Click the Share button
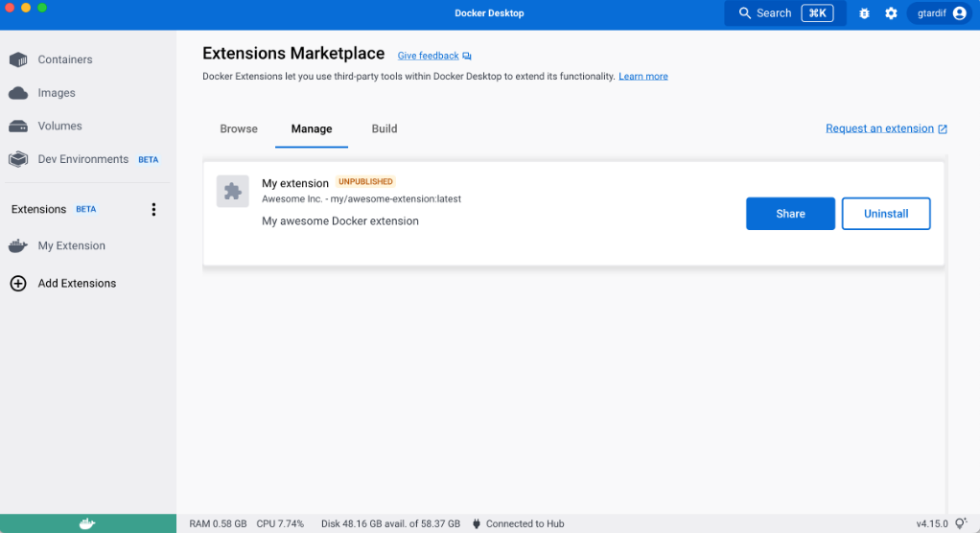This screenshot has height=533, width=980. (x=790, y=214)
